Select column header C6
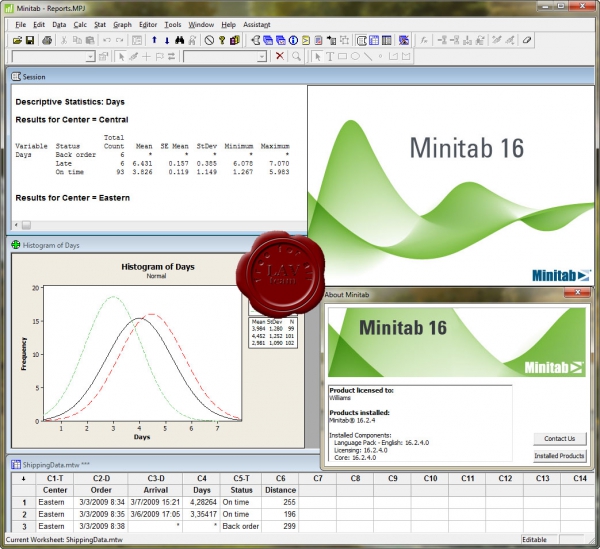The height and width of the screenshot is (549, 600). pyautogui.click(x=280, y=478)
